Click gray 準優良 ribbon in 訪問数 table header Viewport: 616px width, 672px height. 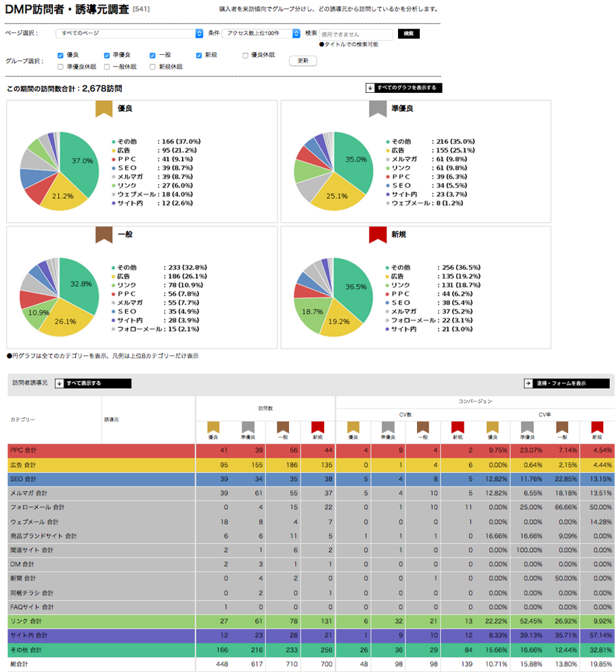pos(248,427)
